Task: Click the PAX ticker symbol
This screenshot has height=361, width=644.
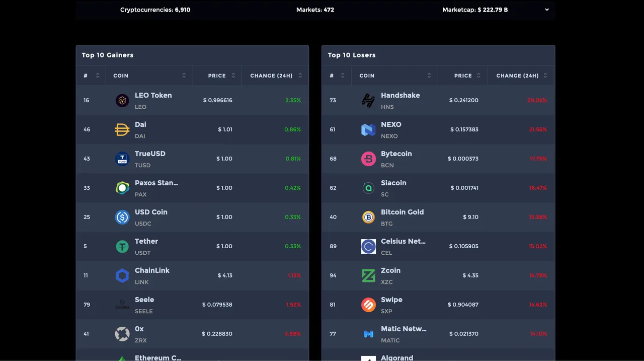Action: coord(141,194)
